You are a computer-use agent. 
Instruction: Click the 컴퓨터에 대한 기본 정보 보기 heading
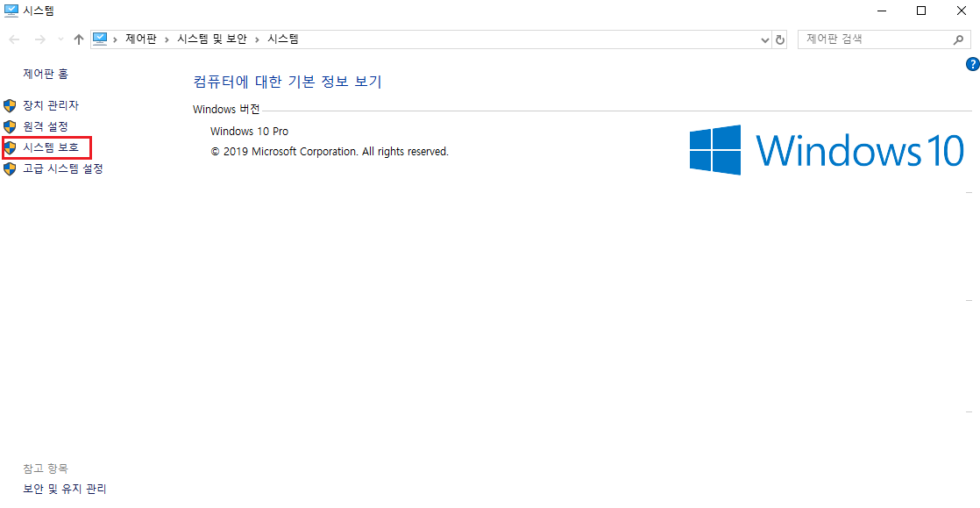coord(288,82)
